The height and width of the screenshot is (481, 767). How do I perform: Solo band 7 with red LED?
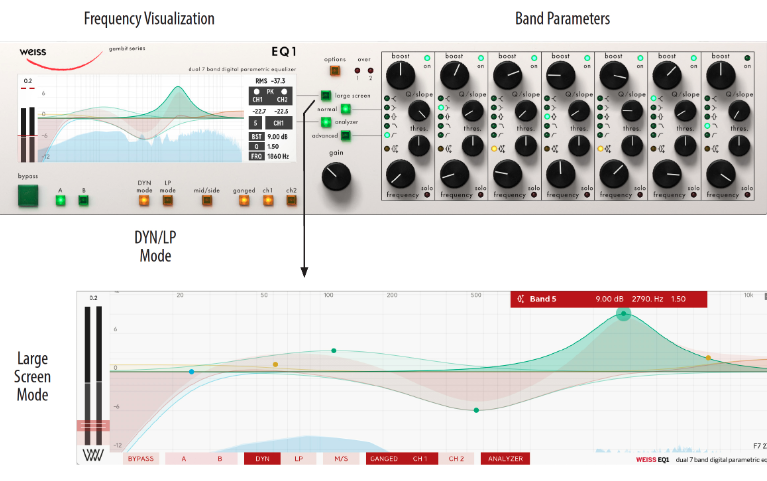[747, 195]
